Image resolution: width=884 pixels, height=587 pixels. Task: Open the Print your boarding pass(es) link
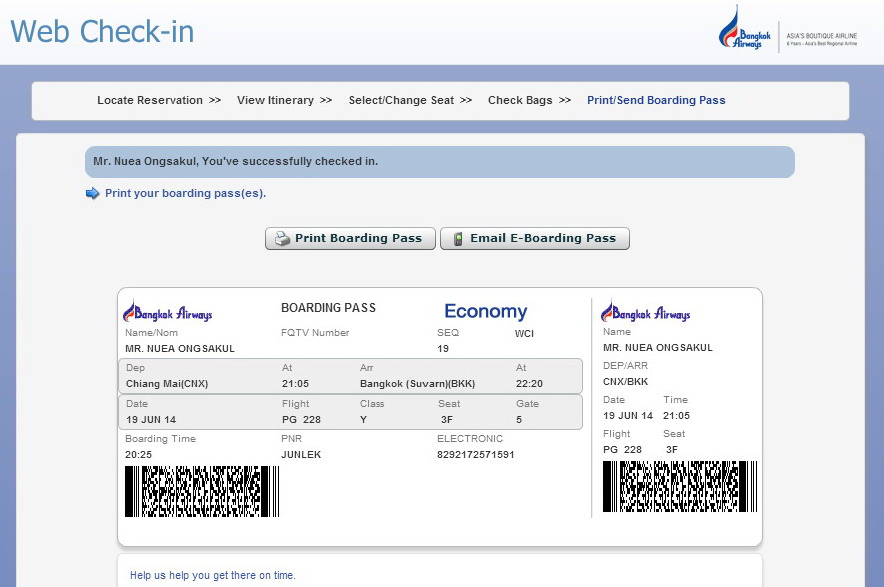(x=185, y=193)
